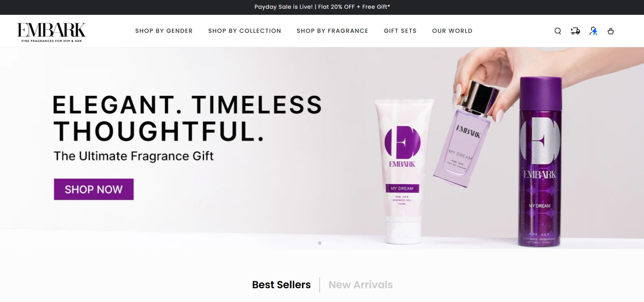Open the shopping bag cart icon
Viewport: 644px width, 302px height.
(x=611, y=31)
